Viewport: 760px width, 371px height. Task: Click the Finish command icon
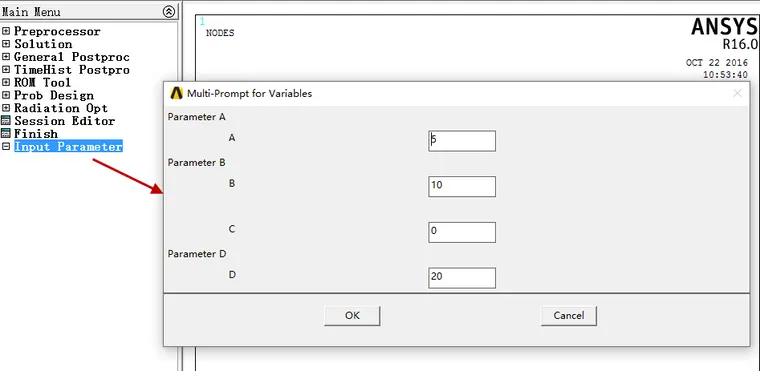(6, 133)
